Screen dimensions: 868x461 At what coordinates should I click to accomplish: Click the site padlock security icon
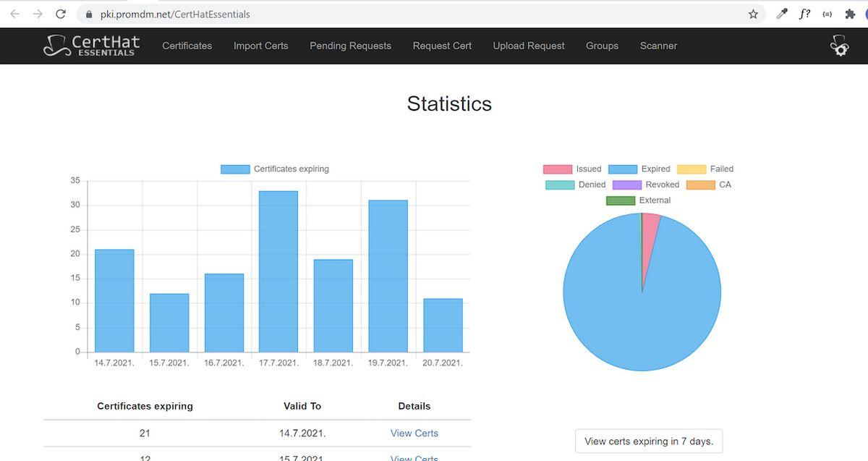tap(89, 14)
